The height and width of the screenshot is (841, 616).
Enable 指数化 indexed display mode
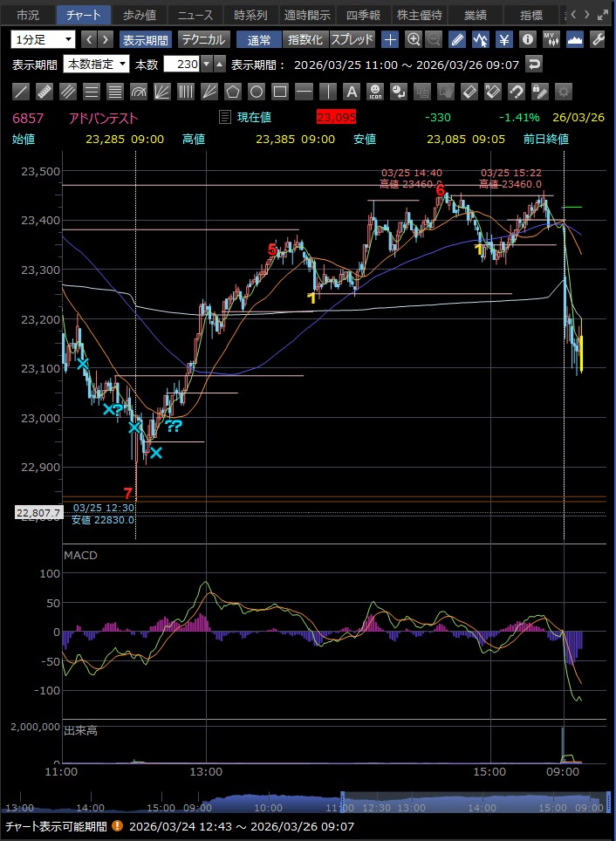click(305, 39)
